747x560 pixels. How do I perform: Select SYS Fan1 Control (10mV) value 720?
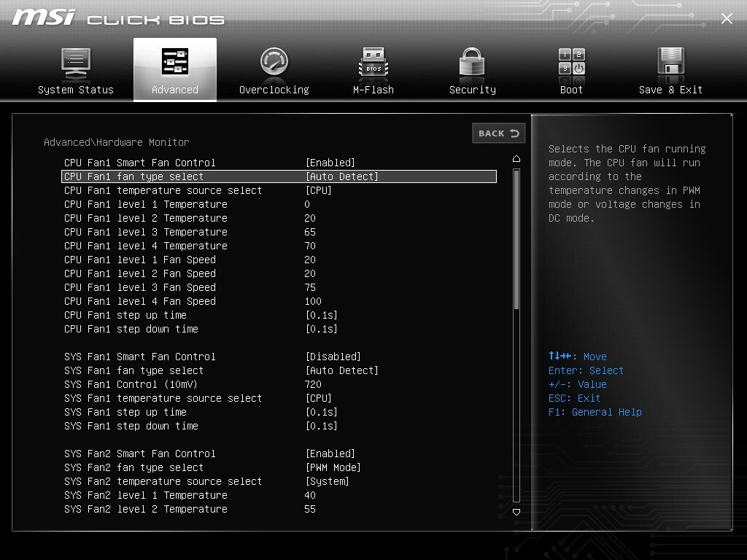[313, 384]
